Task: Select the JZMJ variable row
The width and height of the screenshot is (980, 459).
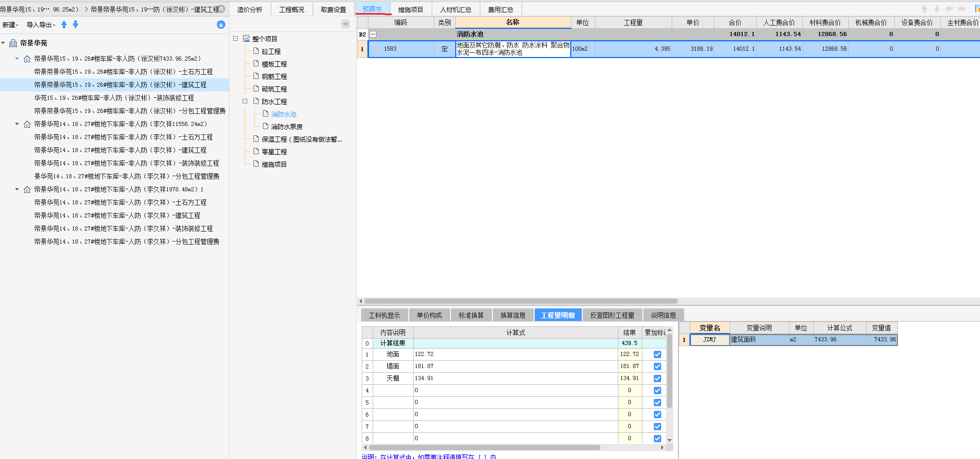Action: click(x=793, y=340)
